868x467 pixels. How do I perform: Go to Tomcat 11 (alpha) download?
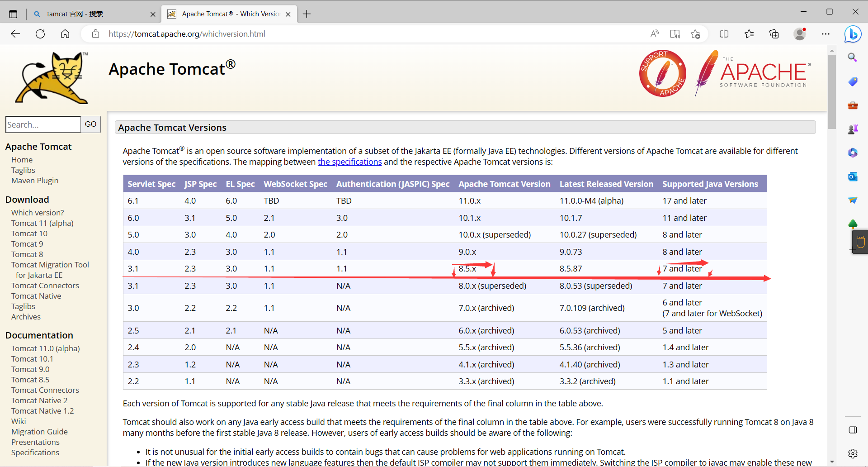[42, 223]
